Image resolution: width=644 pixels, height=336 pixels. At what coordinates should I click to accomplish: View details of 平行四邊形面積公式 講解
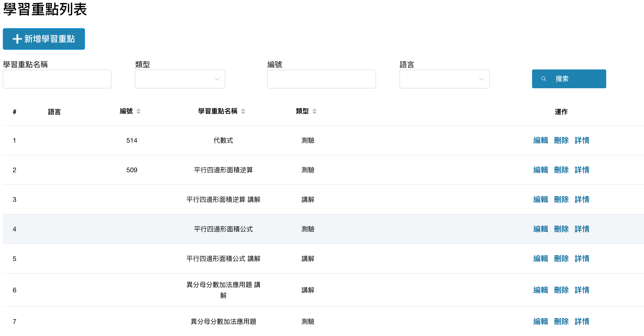(582, 258)
